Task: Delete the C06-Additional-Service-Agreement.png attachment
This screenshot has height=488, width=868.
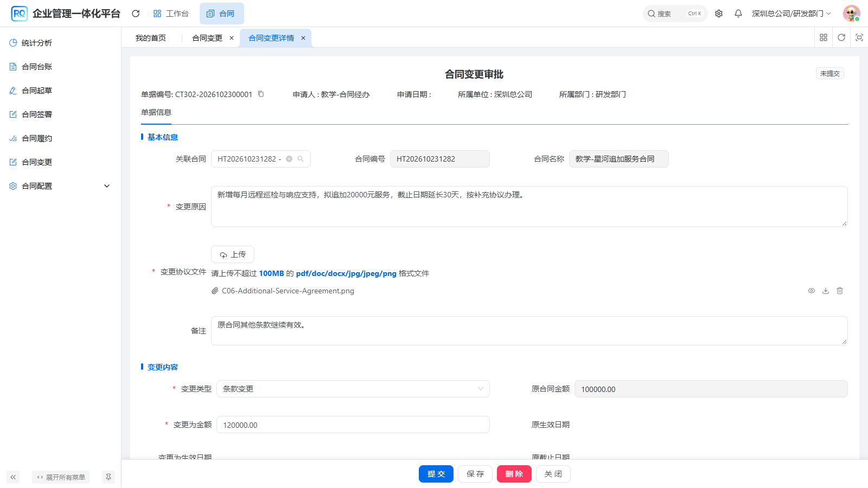Action: 840,291
